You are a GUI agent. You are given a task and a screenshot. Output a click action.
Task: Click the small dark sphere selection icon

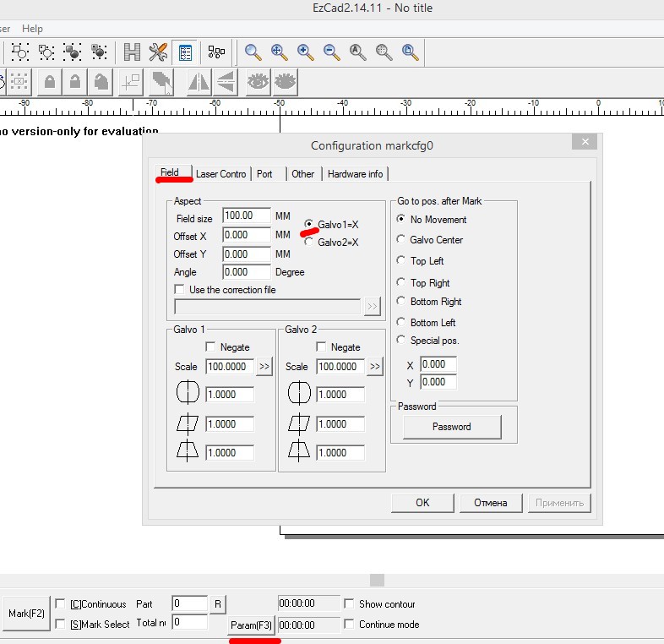[x=99, y=52]
